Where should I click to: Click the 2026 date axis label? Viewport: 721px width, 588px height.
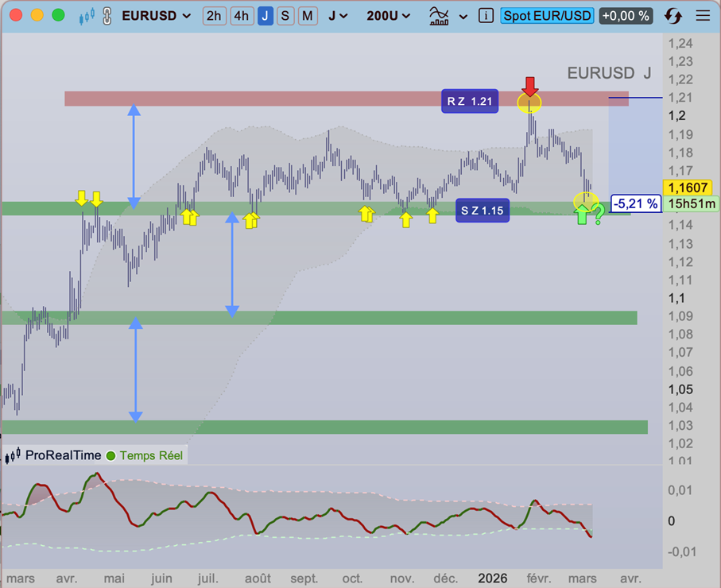[493, 578]
